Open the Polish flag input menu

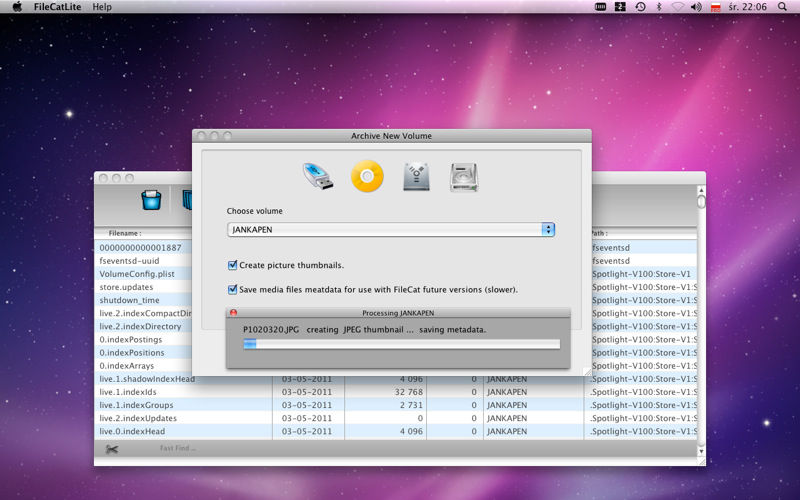[x=715, y=7]
